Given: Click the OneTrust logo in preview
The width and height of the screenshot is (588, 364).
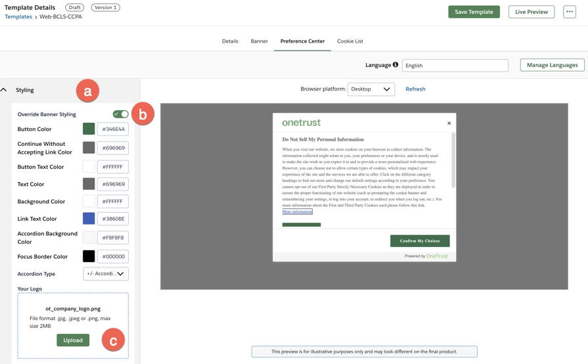Looking at the screenshot, I should 302,123.
